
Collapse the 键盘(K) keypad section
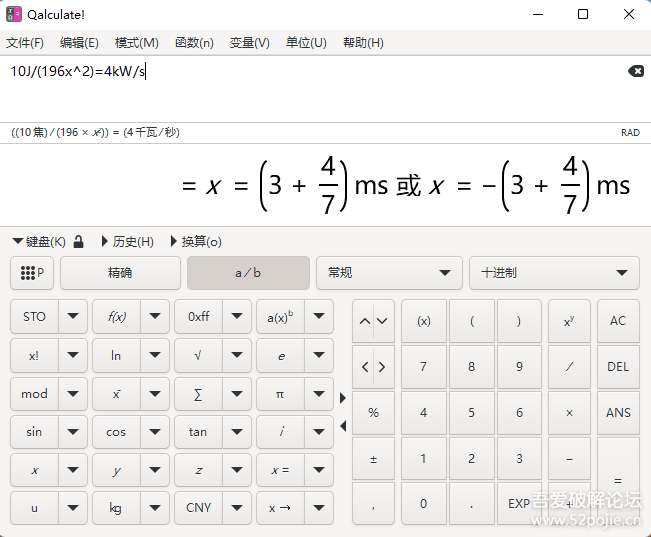39,242
